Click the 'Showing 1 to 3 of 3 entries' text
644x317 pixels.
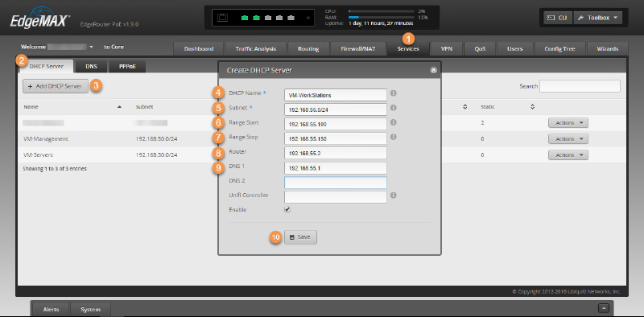point(55,168)
